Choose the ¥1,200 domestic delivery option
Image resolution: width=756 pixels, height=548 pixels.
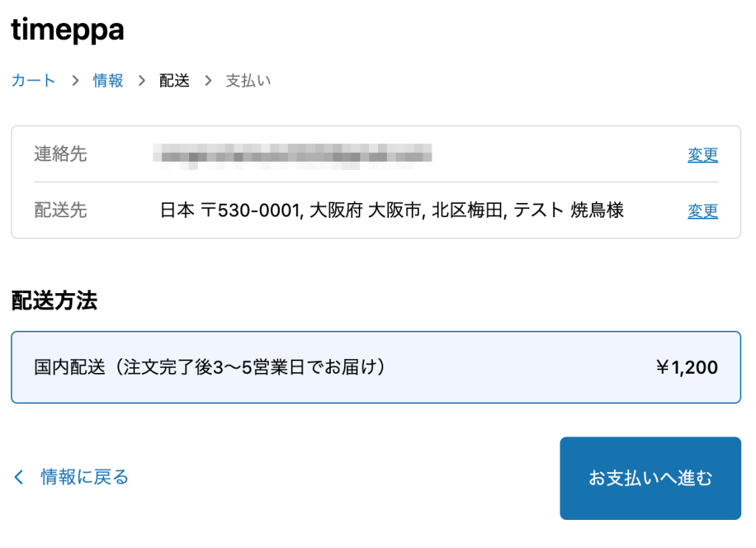(378, 367)
